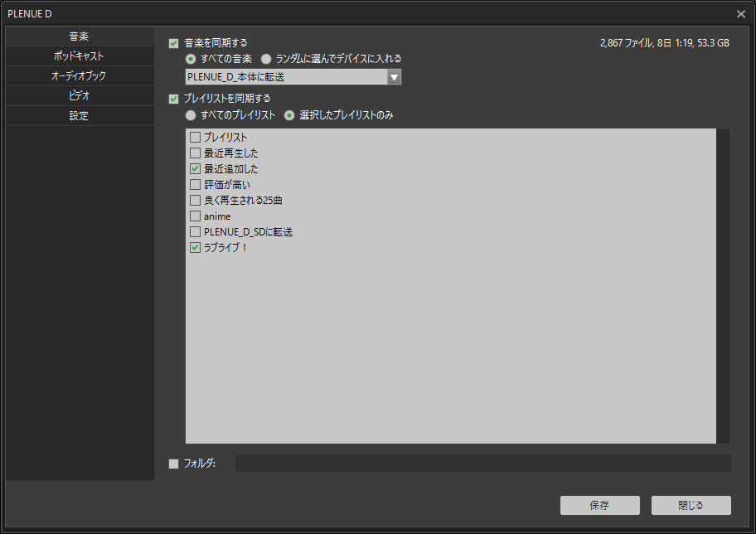The width and height of the screenshot is (756, 534).
Task: Check the 評価が高い playlist
Action: (x=196, y=184)
